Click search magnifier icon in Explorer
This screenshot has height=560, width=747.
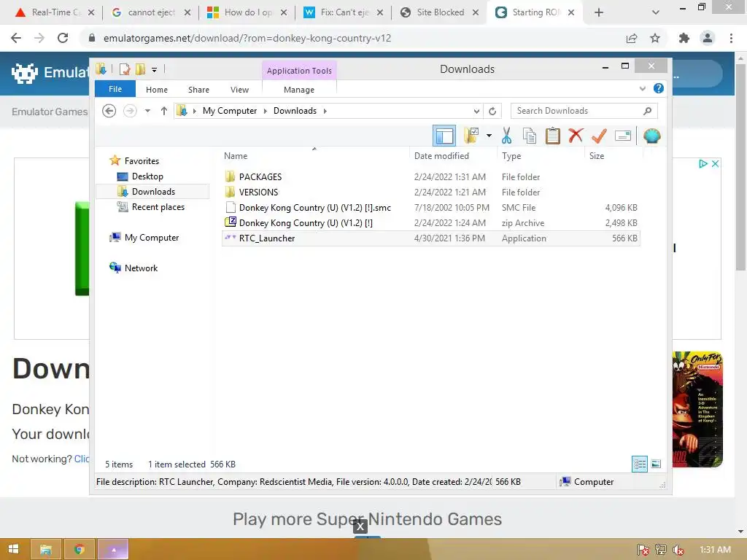click(x=648, y=111)
